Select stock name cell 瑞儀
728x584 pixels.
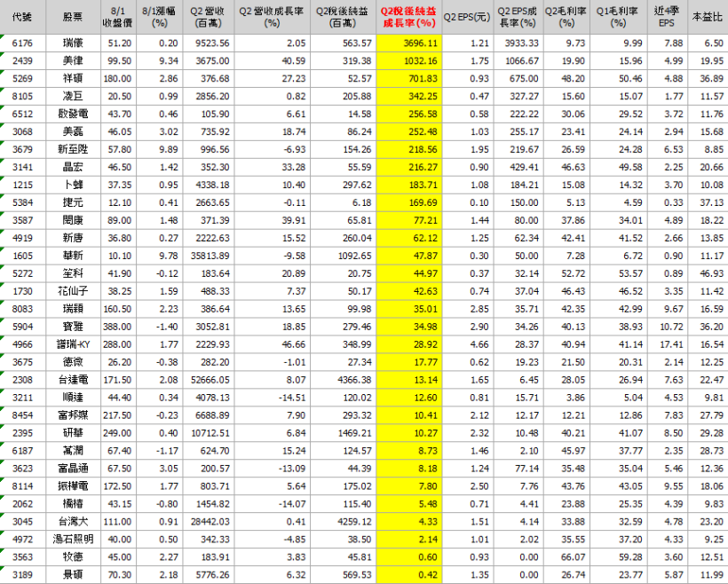[73, 43]
